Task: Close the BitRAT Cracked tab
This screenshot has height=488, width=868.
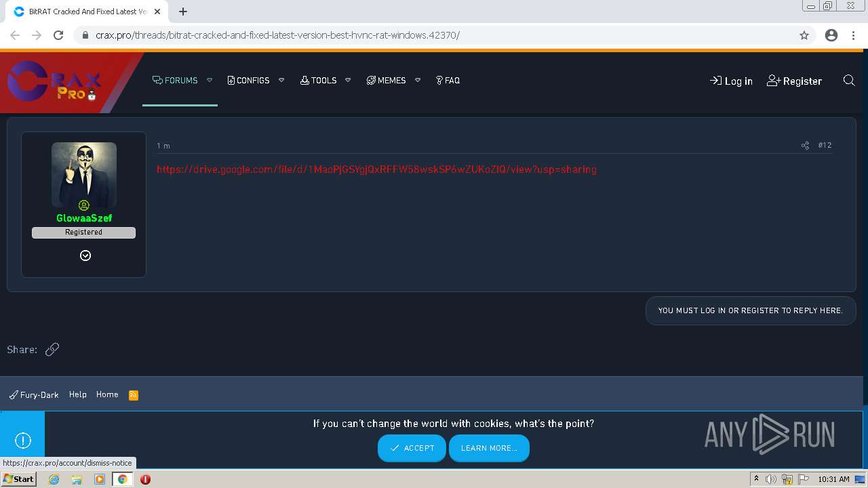Action: coord(157,12)
